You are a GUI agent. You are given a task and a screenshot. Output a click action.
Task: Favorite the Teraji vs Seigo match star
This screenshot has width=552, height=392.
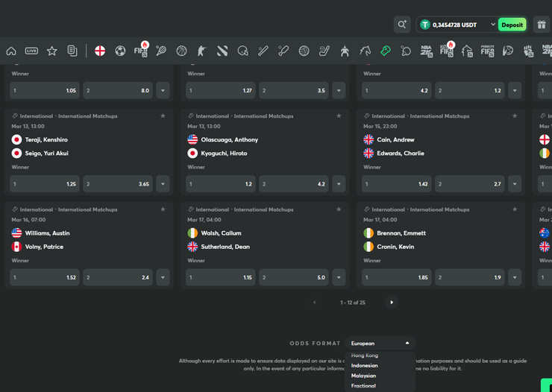pyautogui.click(x=163, y=116)
